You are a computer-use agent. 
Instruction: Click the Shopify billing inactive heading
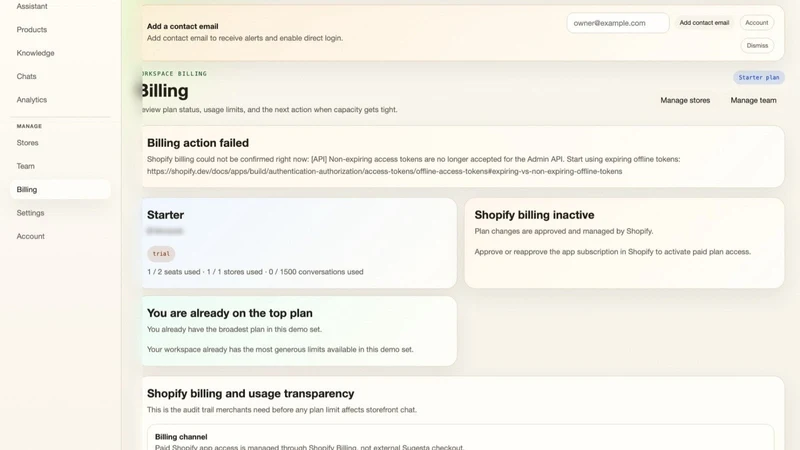point(534,215)
